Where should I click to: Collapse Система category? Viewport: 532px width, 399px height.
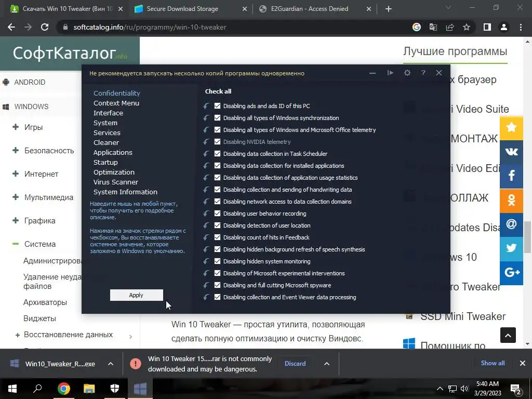pyautogui.click(x=16, y=244)
